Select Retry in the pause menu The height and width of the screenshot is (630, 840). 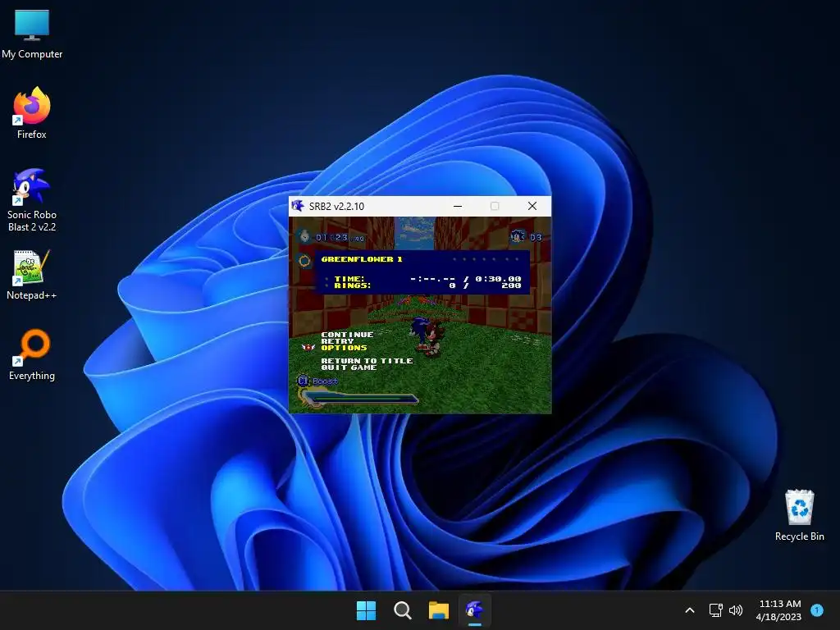coord(337,341)
